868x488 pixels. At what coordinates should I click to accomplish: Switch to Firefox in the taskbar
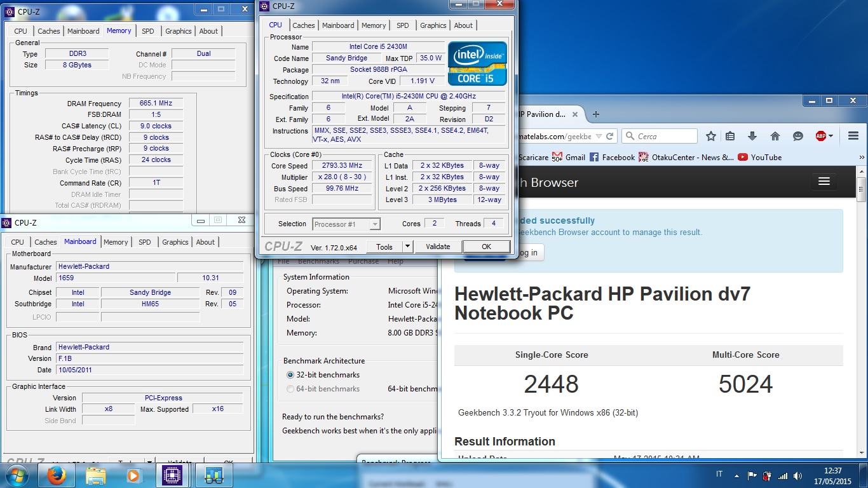point(57,475)
